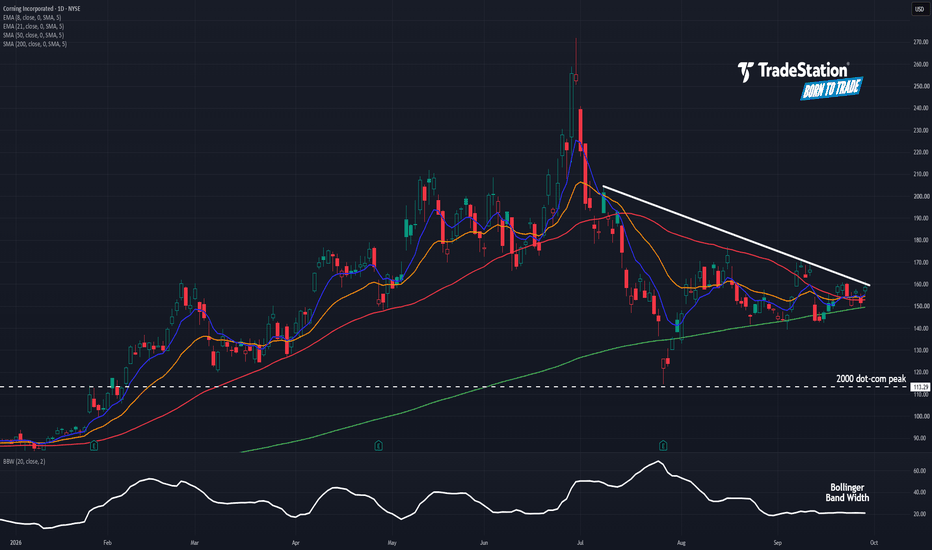Open the late-April earnings marker icon
The height and width of the screenshot is (550, 932).
[x=378, y=445]
